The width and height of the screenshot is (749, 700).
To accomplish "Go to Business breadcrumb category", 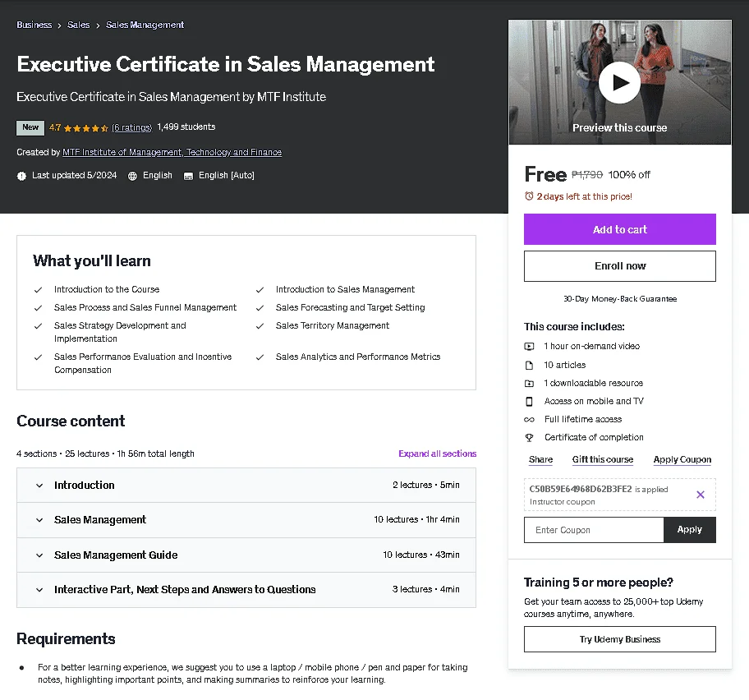I will point(34,25).
